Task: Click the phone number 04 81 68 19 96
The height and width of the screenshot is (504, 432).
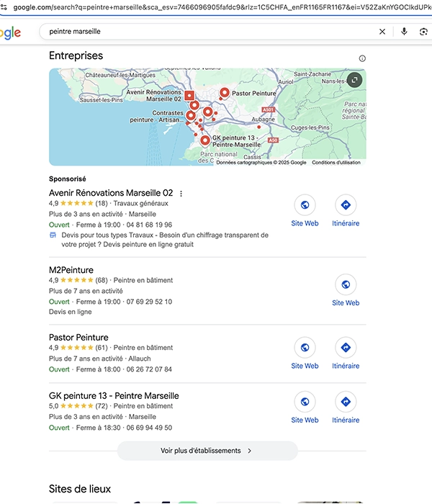Action: [x=149, y=225]
